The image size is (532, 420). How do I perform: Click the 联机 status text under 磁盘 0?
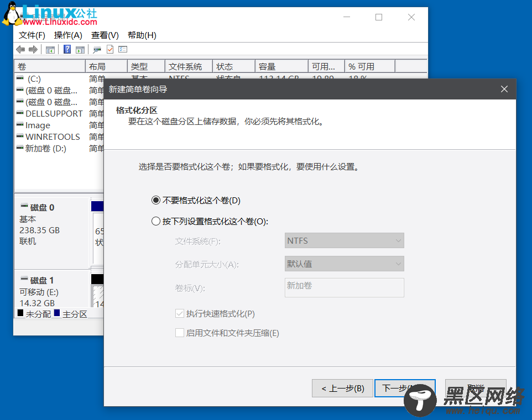28,242
